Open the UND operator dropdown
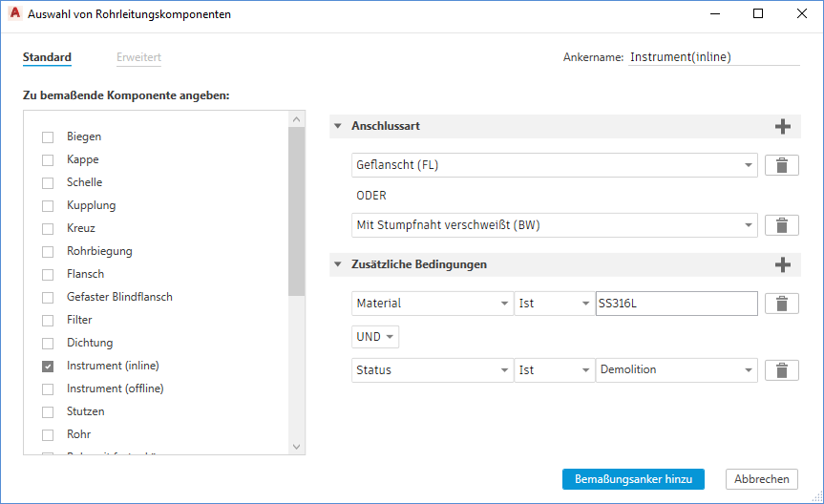The image size is (824, 504). point(375,337)
